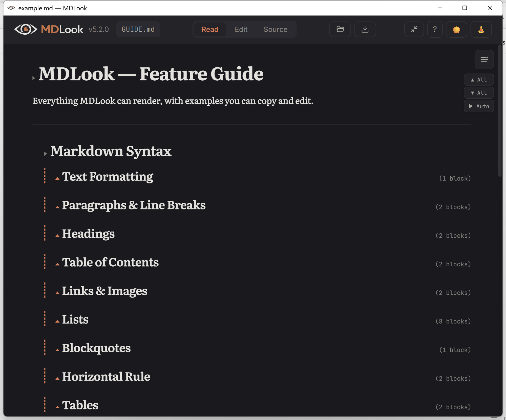
Task: Expand the Blockquotes section
Action: [57, 350]
